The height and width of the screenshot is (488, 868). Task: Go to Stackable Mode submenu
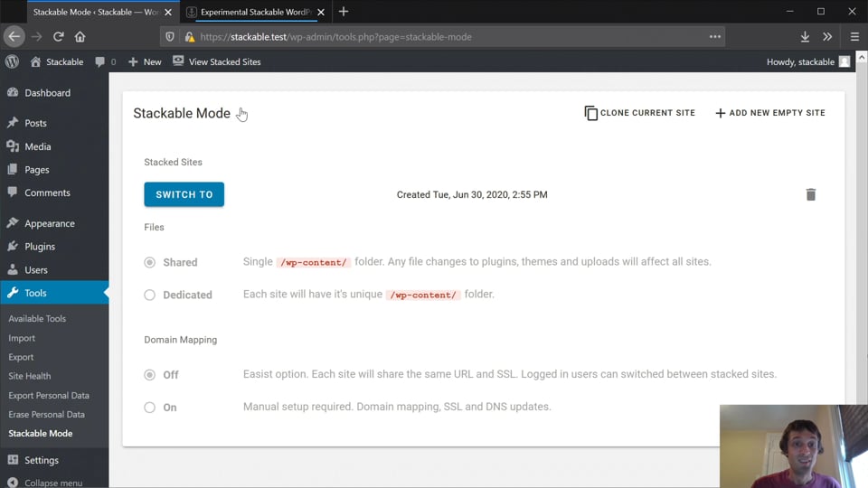pos(41,434)
